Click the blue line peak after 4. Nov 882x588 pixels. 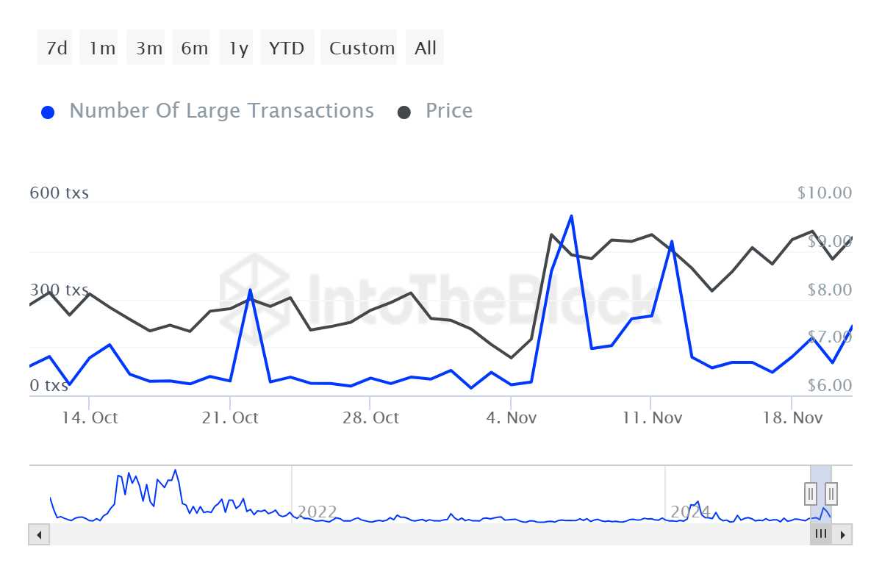(571, 216)
